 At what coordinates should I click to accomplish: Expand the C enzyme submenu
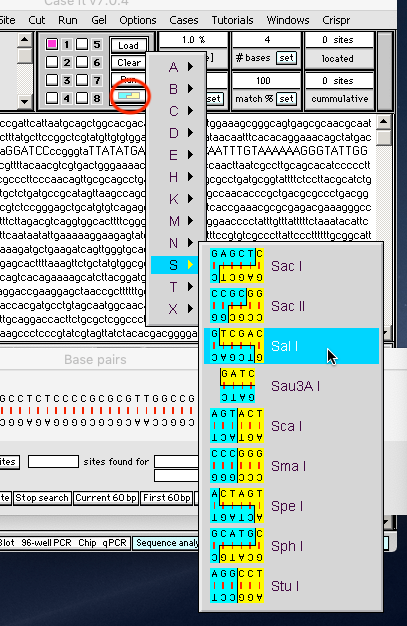[x=176, y=111]
